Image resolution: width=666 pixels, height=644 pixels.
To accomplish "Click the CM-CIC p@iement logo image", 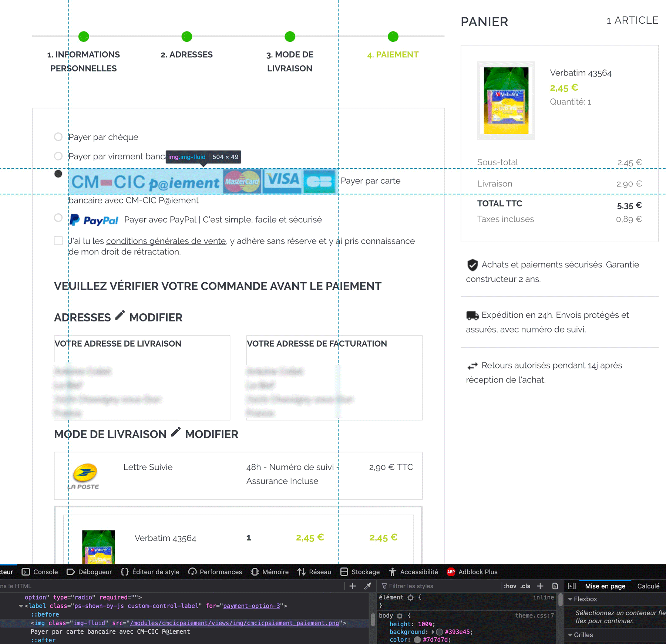I will pyautogui.click(x=203, y=181).
